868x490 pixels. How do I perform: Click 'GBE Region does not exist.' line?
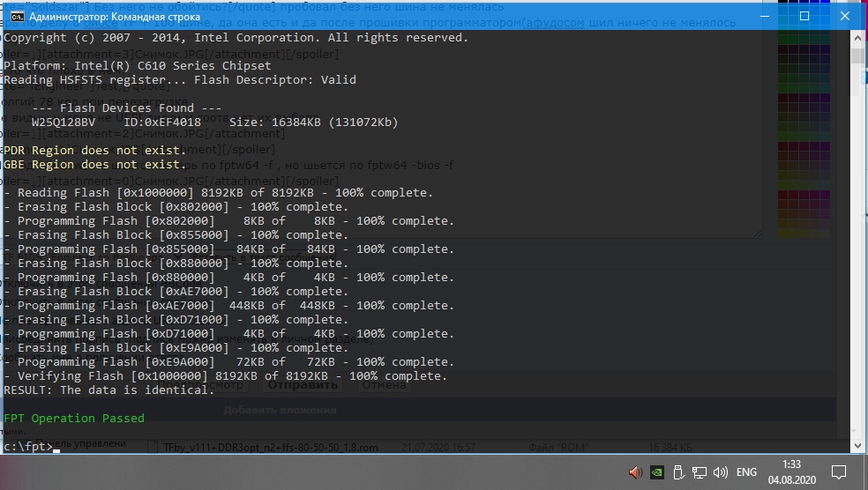[x=95, y=164]
